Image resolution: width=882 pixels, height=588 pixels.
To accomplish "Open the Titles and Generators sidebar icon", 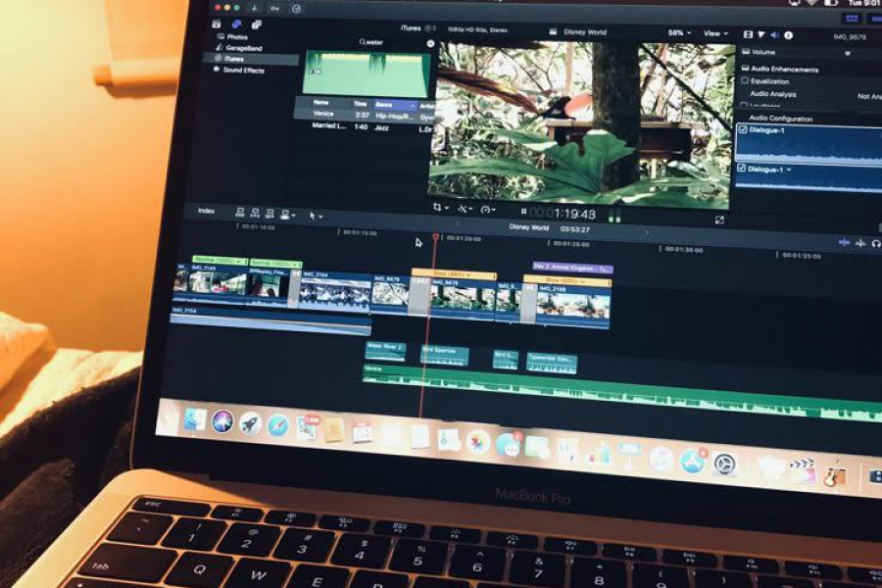I will 257,24.
